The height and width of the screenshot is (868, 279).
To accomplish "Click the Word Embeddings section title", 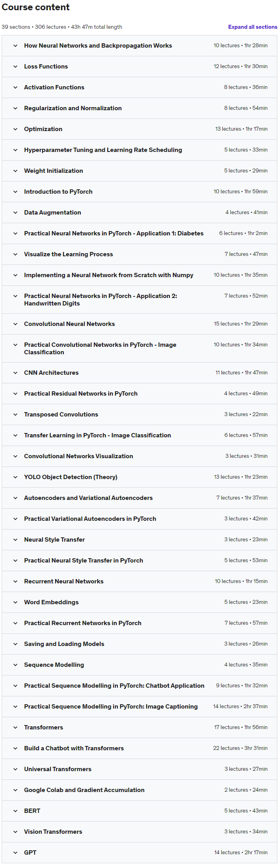I will coord(51,602).
